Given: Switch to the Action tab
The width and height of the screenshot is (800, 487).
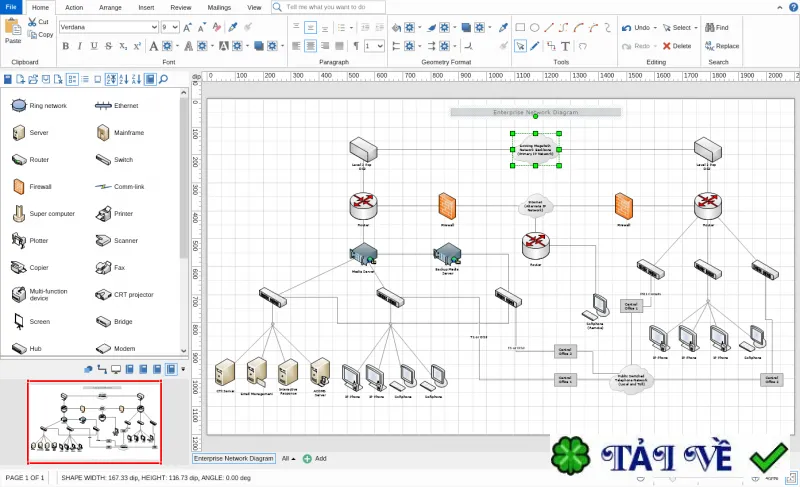Looking at the screenshot, I should (x=74, y=7).
